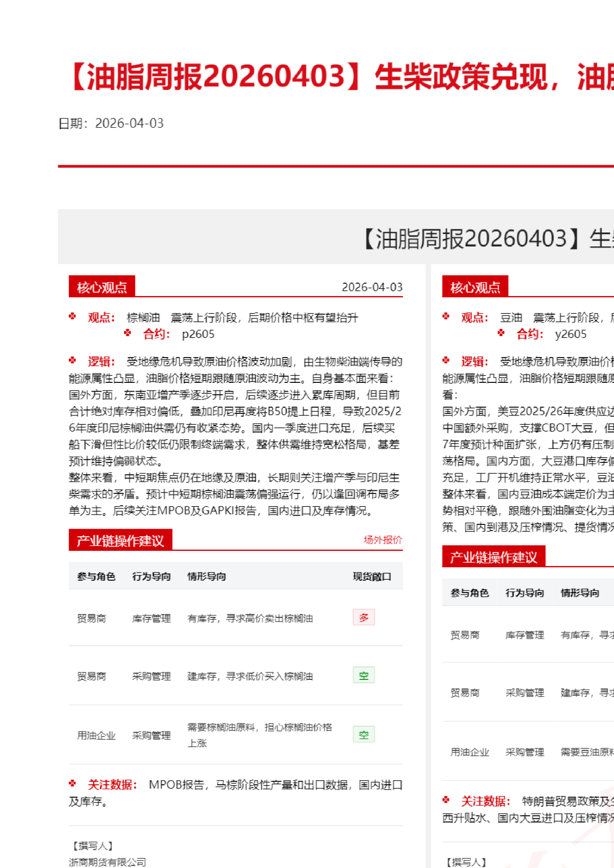Click 用油企业 in the 豆油 table
This screenshot has height=868, width=614.
(x=469, y=751)
